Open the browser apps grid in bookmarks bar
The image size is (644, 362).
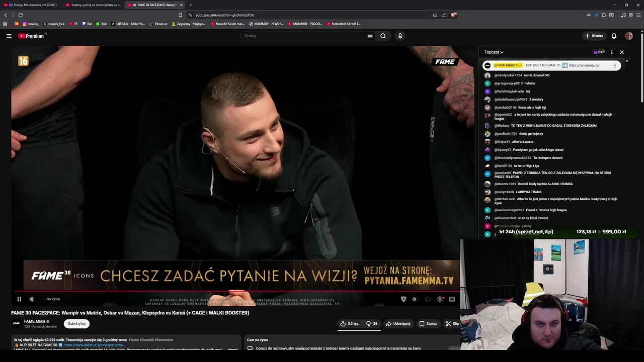[x=5, y=24]
